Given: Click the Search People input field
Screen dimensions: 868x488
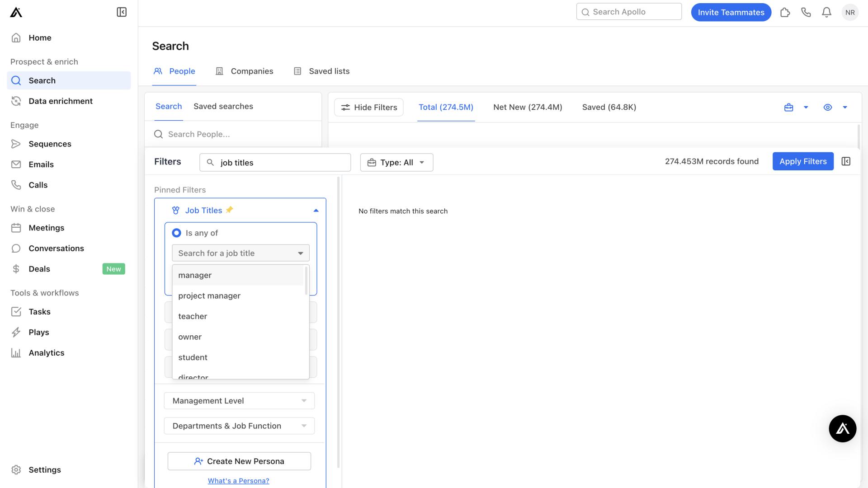Looking at the screenshot, I should [x=233, y=134].
